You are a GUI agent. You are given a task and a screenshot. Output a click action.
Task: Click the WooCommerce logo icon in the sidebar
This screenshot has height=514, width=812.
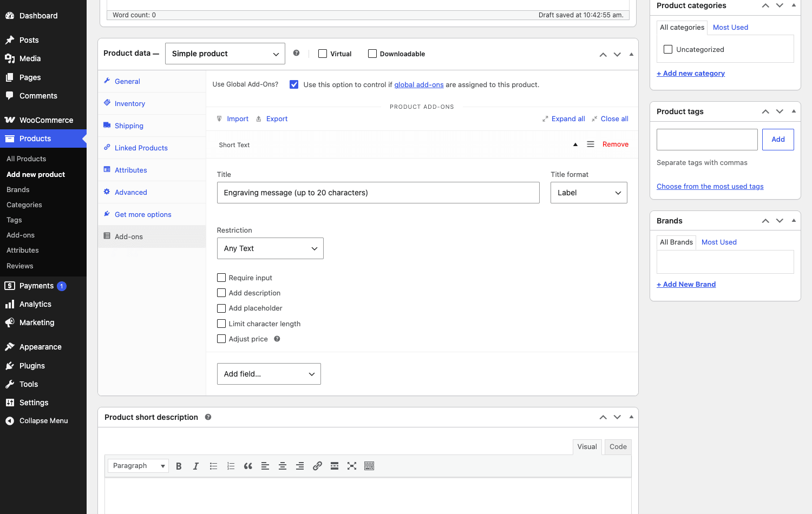tap(10, 120)
